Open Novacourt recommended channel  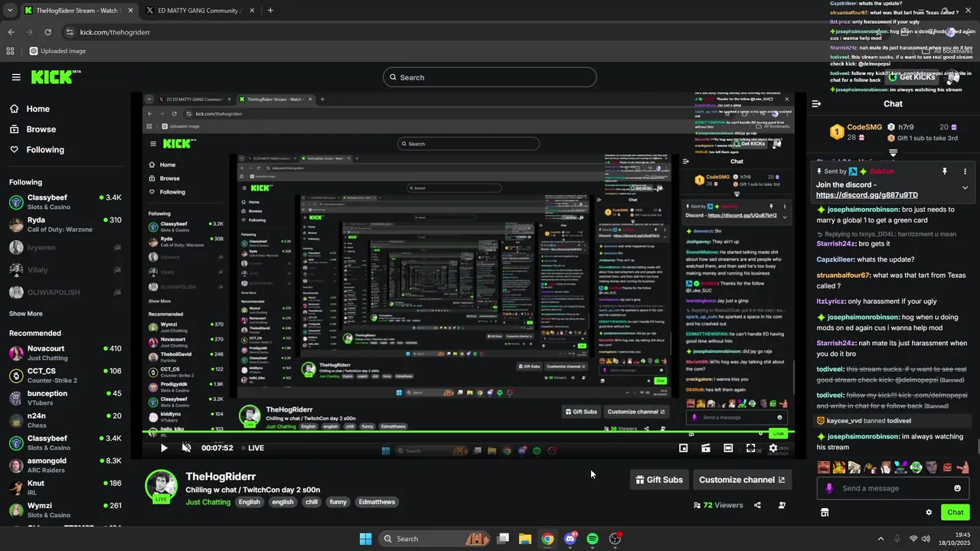65,353
